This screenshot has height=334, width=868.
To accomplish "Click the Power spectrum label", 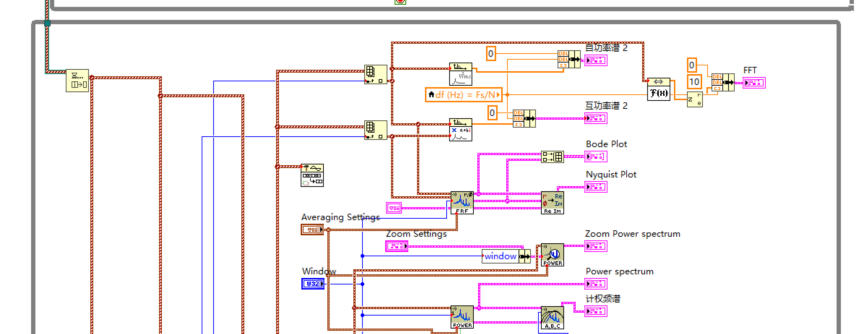I will point(619,271).
